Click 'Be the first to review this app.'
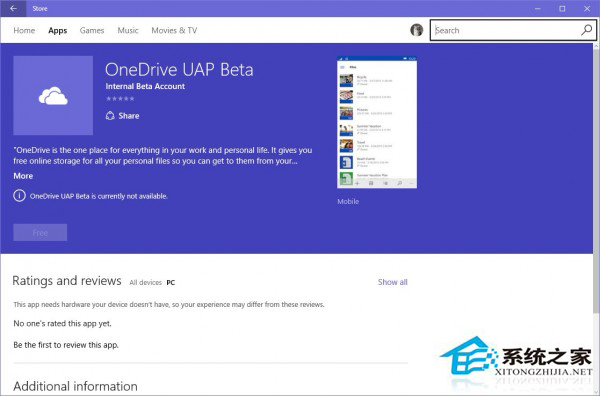 [66, 345]
